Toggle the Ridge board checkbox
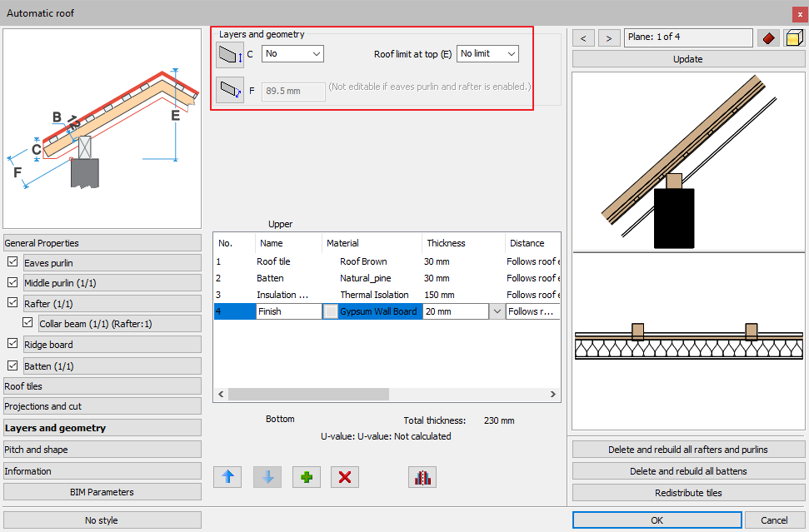The image size is (809, 532). pos(12,344)
